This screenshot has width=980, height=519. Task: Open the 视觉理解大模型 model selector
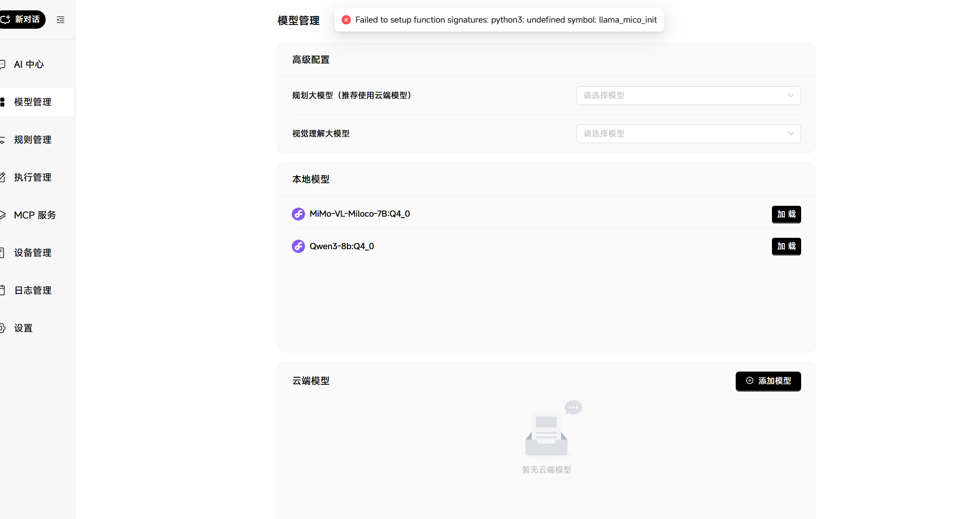[688, 133]
